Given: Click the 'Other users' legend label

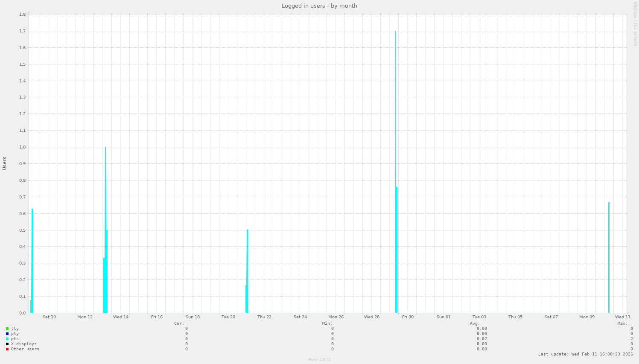Looking at the screenshot, I should tap(25, 349).
